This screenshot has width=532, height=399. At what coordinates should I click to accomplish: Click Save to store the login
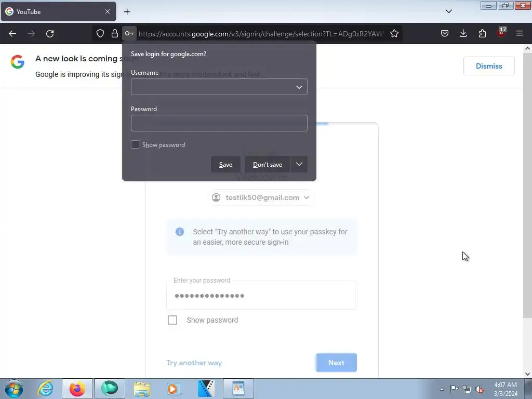pyautogui.click(x=225, y=165)
